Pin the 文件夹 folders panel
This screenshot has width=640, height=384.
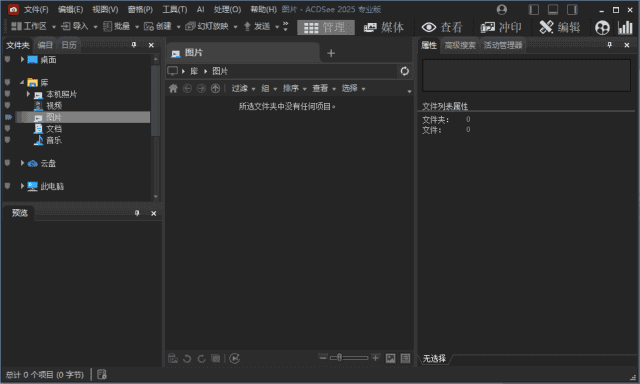pos(133,45)
